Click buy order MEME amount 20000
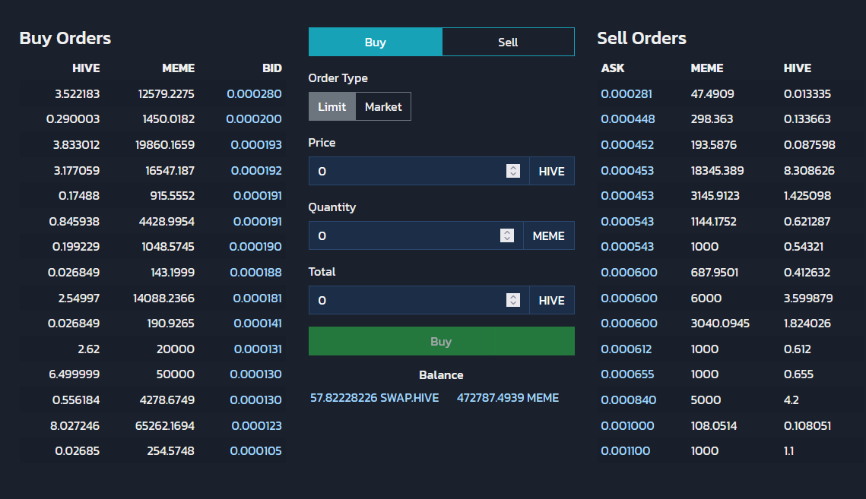866x499 pixels. pos(176,349)
